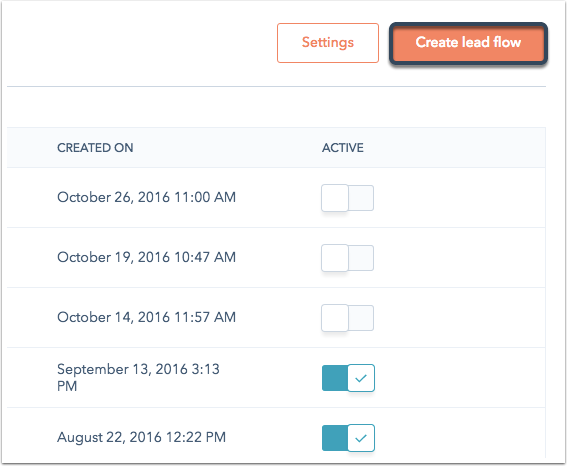Select the October 26, 2016 11:00 AM date
The image size is (567, 466).
point(146,197)
